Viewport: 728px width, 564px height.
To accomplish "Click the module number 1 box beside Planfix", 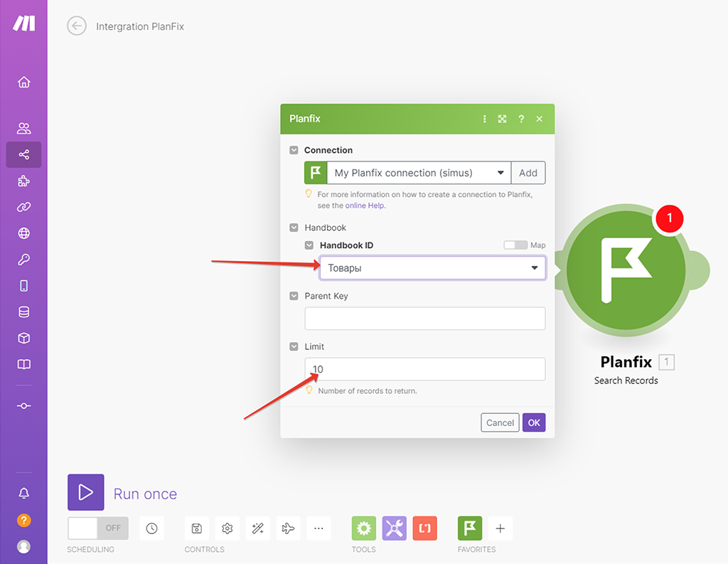I will (x=666, y=362).
